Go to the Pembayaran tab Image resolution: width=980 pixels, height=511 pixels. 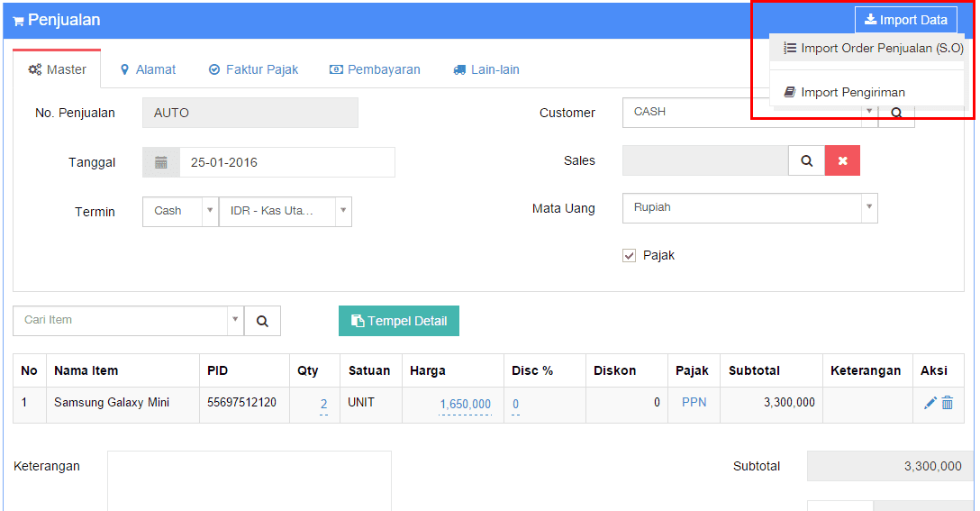click(x=375, y=69)
